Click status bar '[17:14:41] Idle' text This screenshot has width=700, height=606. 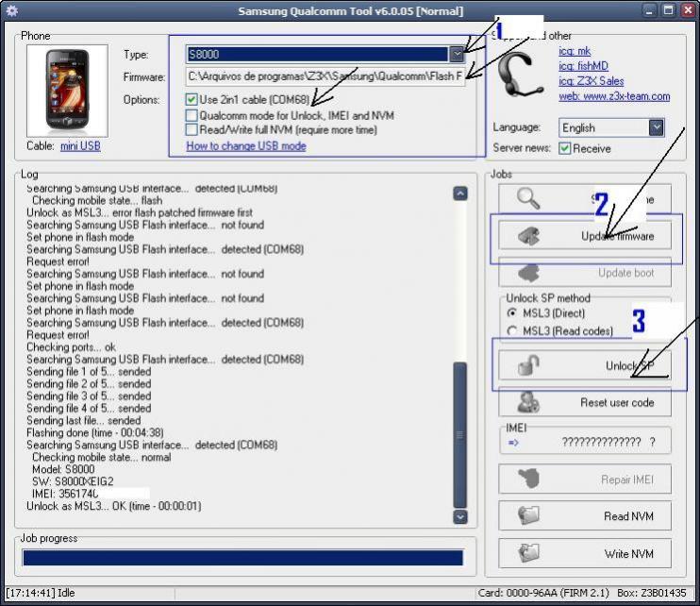[x=41, y=593]
